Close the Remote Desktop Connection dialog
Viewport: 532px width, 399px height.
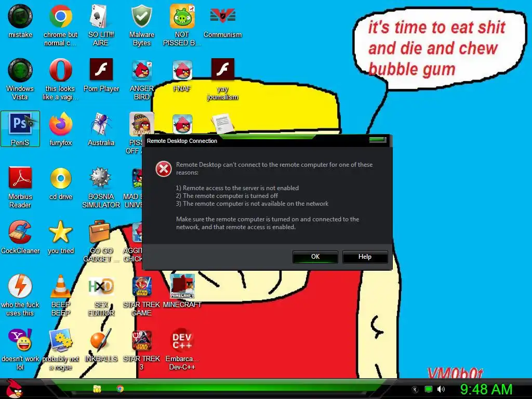378,139
